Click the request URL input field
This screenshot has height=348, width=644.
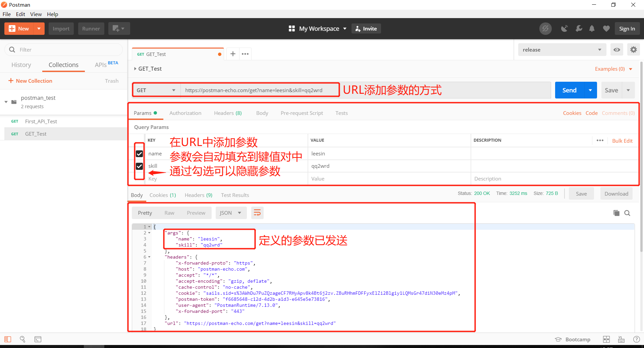pyautogui.click(x=366, y=90)
